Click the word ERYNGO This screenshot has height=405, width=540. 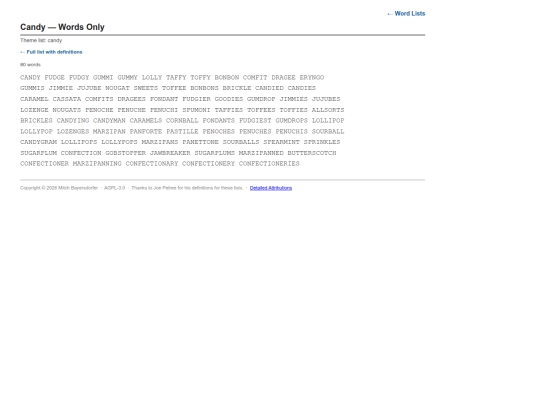click(312, 77)
